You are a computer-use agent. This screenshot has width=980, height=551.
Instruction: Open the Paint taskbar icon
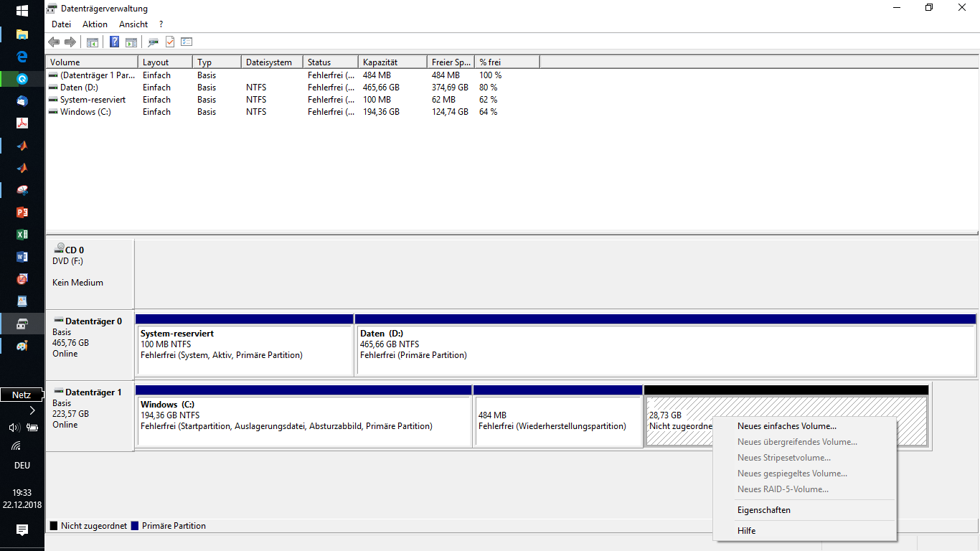pos(22,346)
